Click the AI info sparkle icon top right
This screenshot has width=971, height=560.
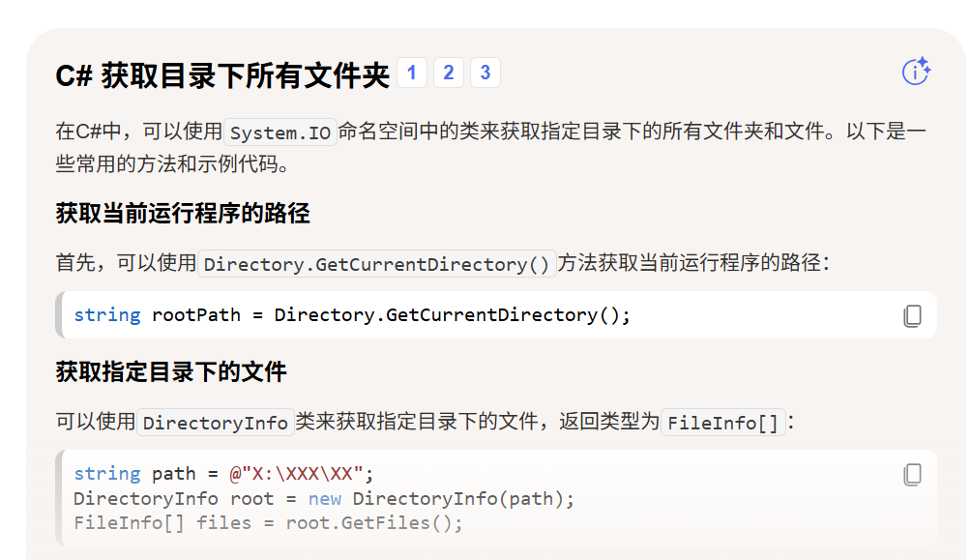point(916,72)
